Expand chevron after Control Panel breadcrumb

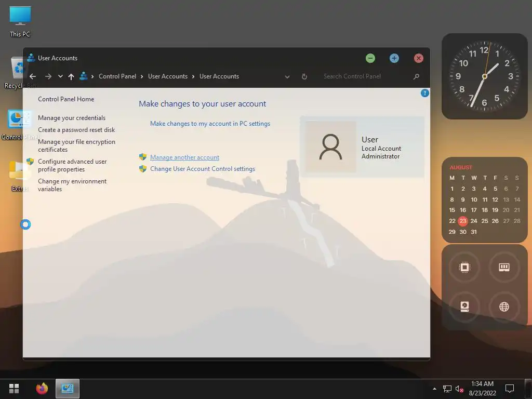click(142, 77)
